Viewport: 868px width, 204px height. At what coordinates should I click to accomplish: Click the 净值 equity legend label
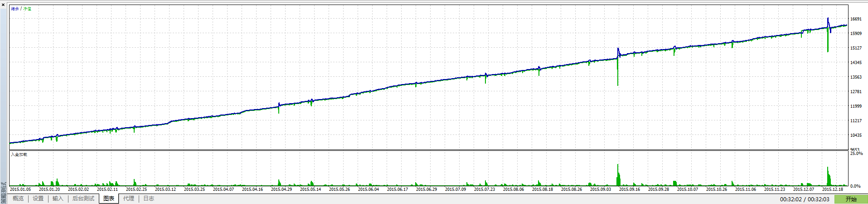pyautogui.click(x=27, y=9)
